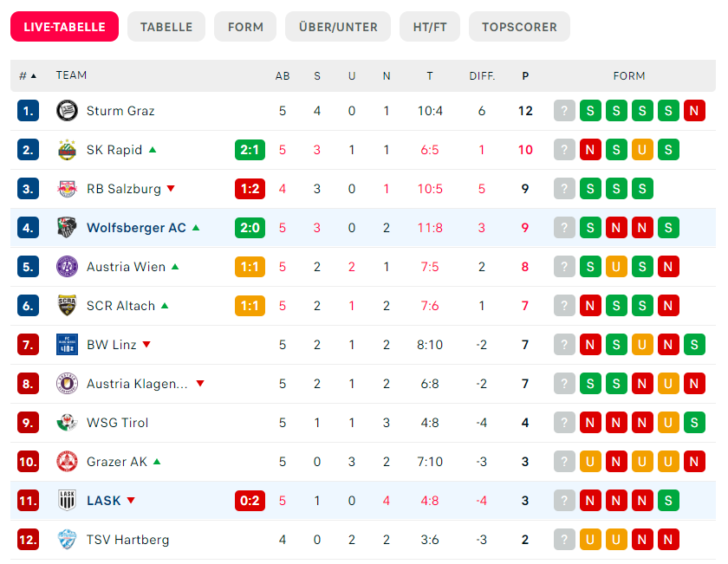Click the SCR Altach team logo
This screenshot has width=728, height=564.
(x=67, y=306)
